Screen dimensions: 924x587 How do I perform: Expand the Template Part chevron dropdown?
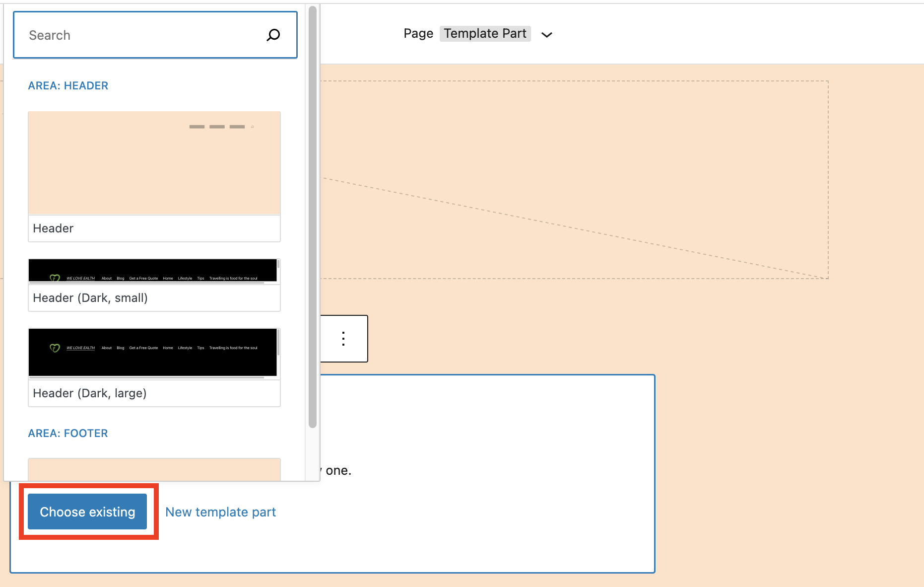[x=546, y=35]
